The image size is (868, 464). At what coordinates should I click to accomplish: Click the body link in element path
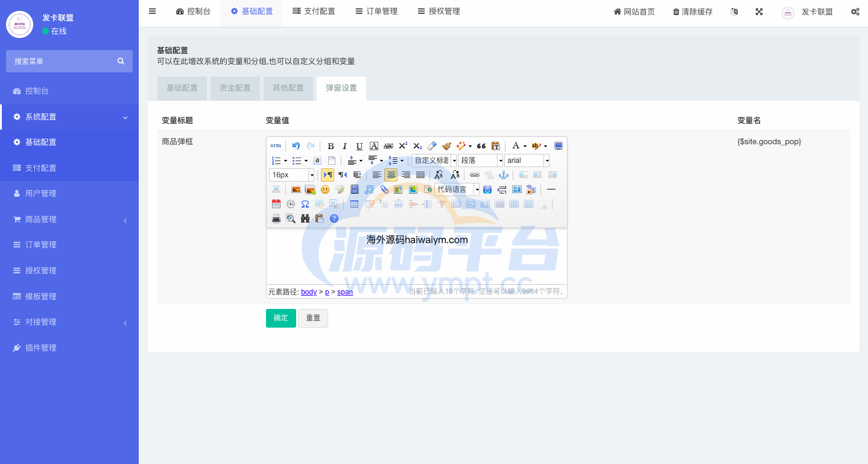[309, 292]
